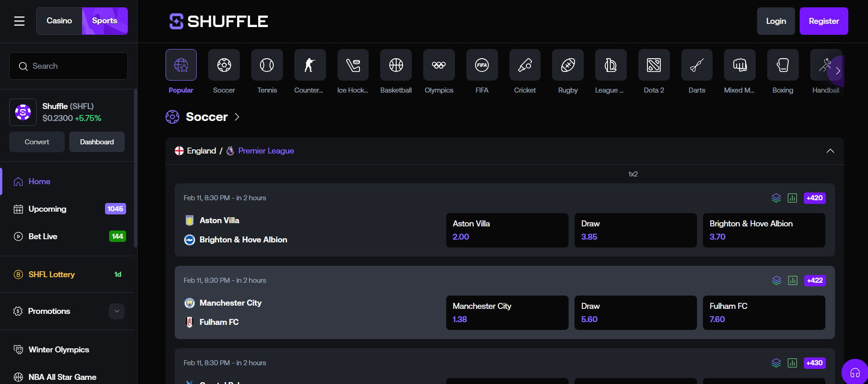The height and width of the screenshot is (384, 868).
Task: Click the sidebar vertical scrollbar
Action: click(x=135, y=169)
